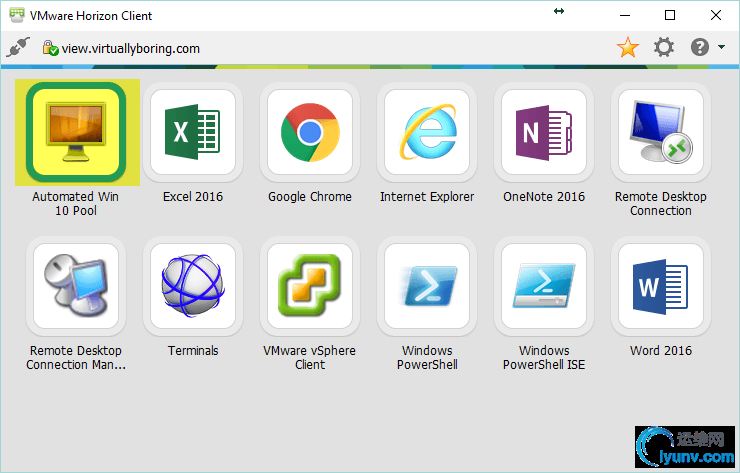This screenshot has width=740, height=473.
Task: Open the Word 2016 icon
Action: click(x=661, y=286)
